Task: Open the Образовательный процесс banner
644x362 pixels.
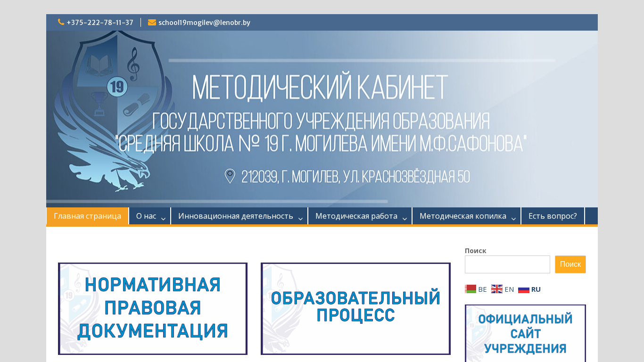Action: coord(355,309)
